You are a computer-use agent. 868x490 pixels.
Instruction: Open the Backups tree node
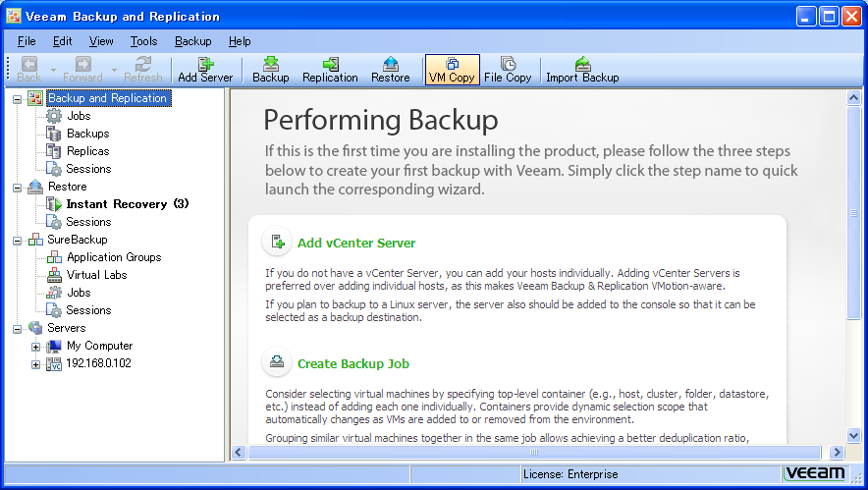click(x=88, y=134)
